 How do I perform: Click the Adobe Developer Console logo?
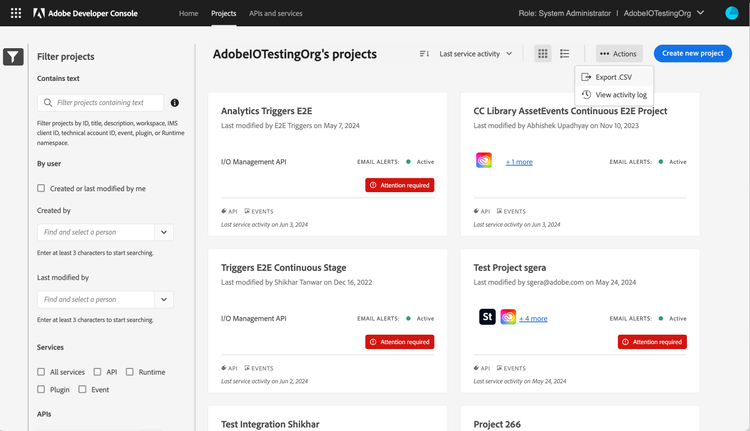tap(86, 13)
